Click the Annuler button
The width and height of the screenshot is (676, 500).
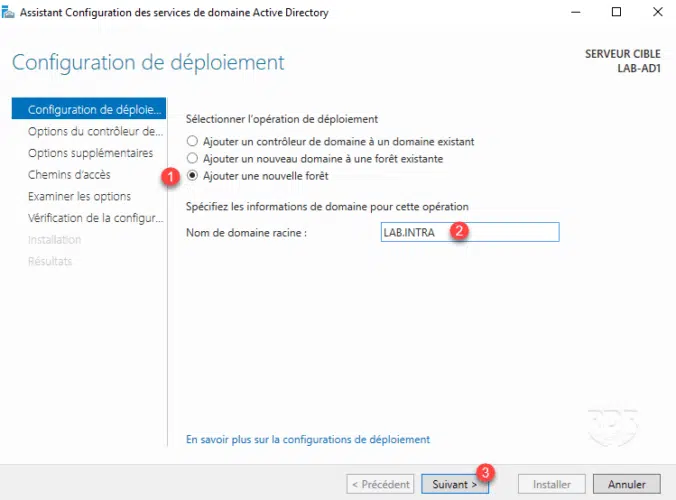tap(626, 484)
